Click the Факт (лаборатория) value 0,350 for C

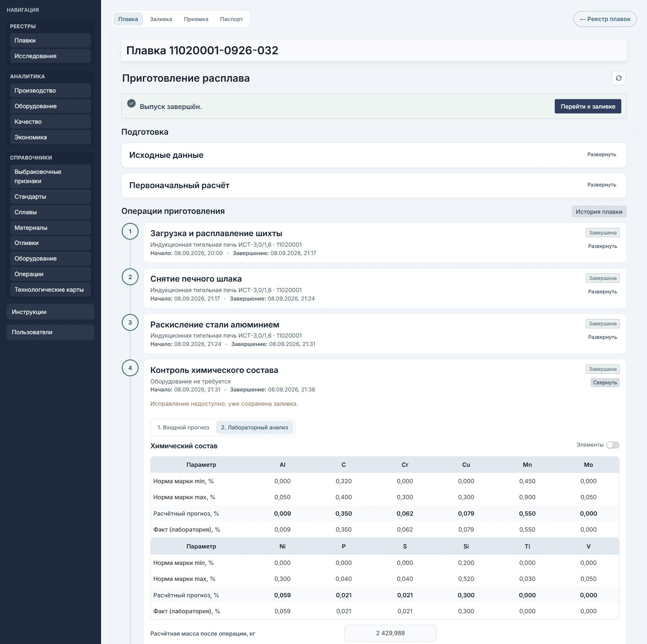(x=344, y=530)
